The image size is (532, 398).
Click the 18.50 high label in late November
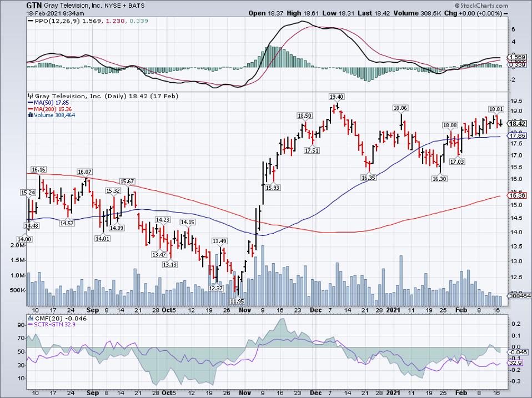(x=304, y=115)
